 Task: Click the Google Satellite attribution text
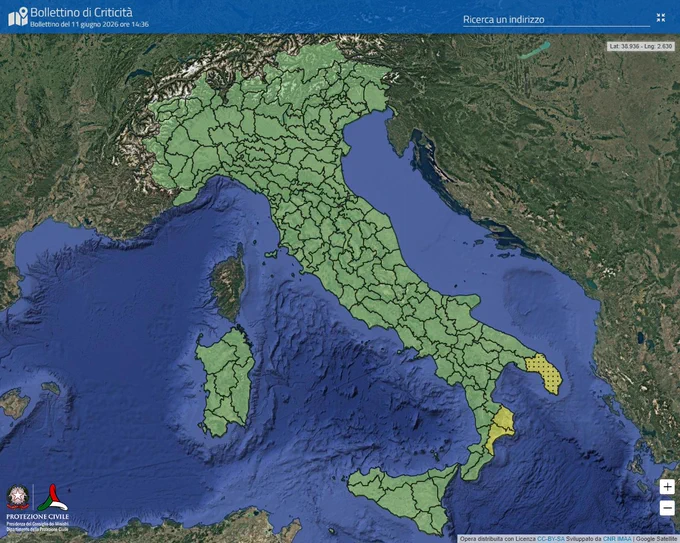click(x=656, y=539)
